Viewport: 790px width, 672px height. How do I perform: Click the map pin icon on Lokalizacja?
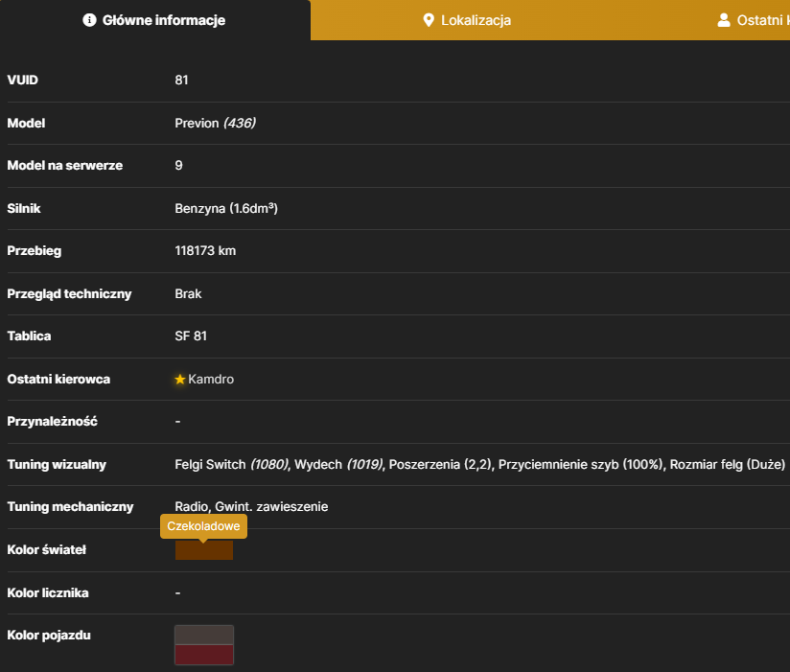429,20
